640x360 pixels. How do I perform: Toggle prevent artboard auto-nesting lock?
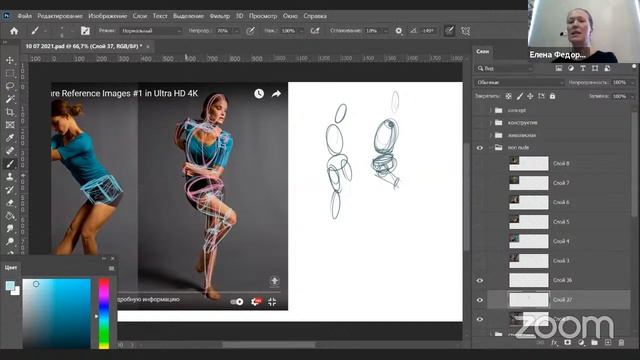pyautogui.click(x=541, y=96)
